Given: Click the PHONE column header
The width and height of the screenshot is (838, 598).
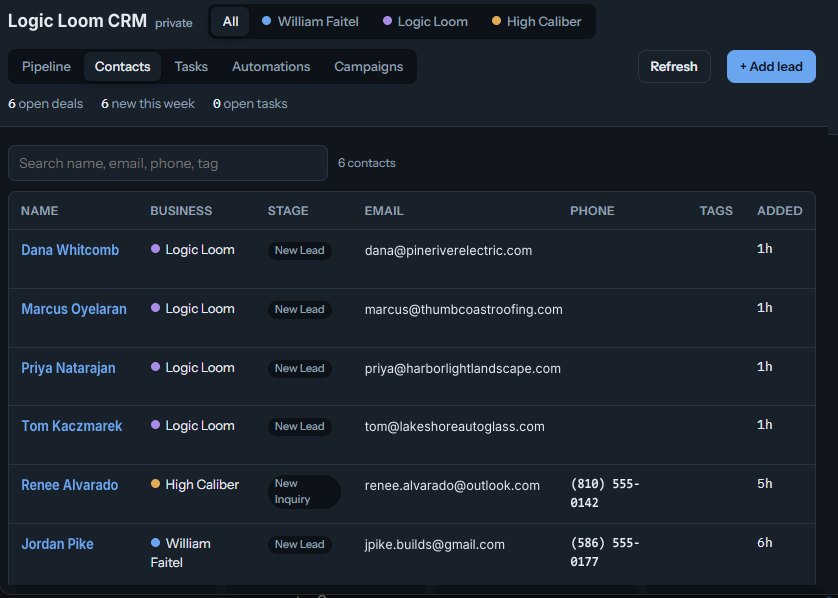Looking at the screenshot, I should tap(592, 211).
